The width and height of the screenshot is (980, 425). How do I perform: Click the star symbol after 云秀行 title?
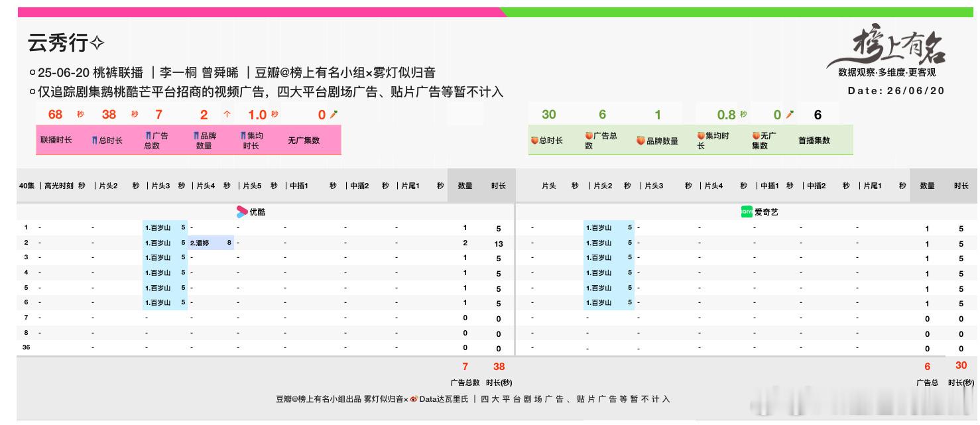(97, 44)
